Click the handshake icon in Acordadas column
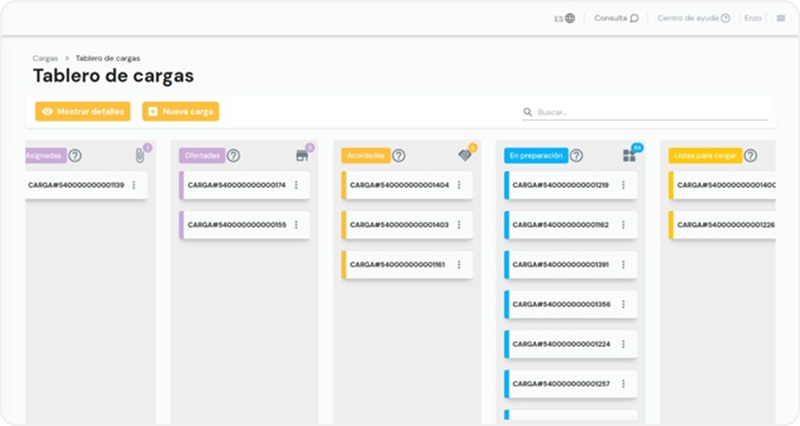Image resolution: width=800 pixels, height=426 pixels. click(x=465, y=156)
